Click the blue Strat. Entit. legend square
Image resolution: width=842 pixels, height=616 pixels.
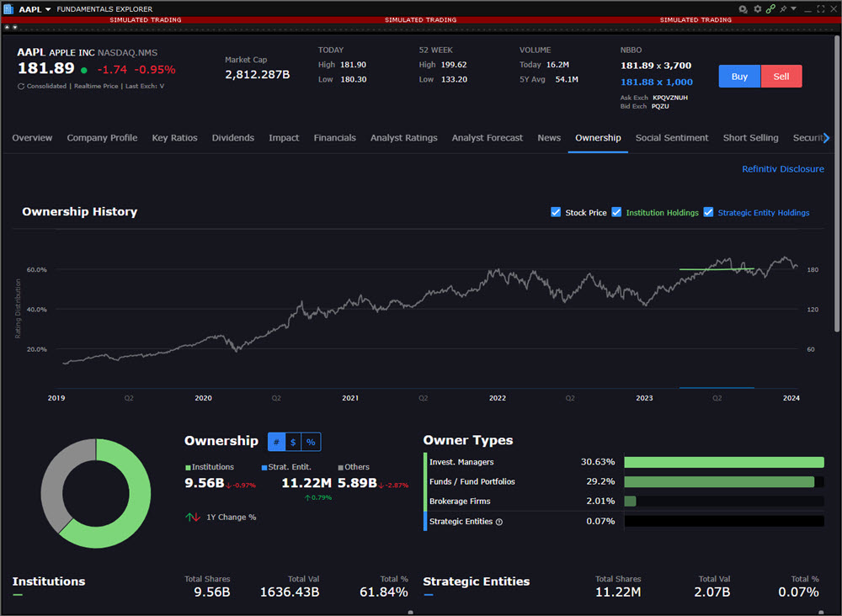point(264,468)
